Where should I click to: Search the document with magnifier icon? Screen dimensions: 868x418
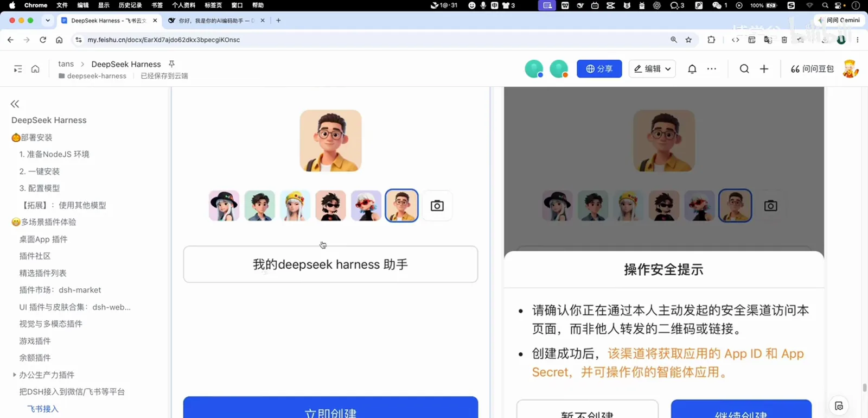tap(744, 69)
